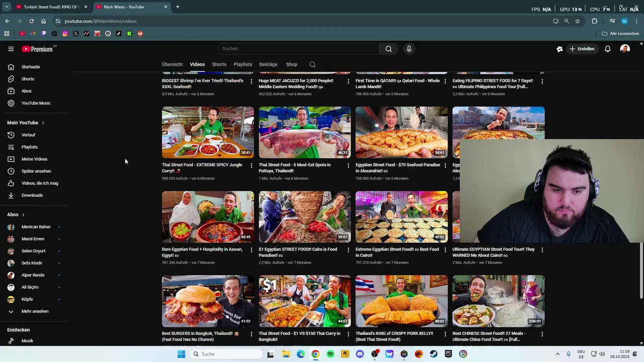Open options for Ultimate Egyptian Tour video

pyautogui.click(x=542, y=250)
